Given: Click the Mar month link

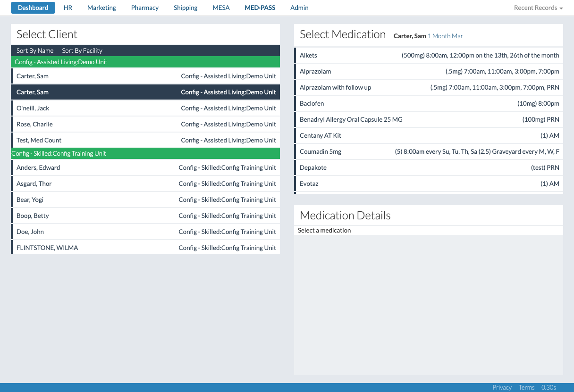Looking at the screenshot, I should pos(457,36).
